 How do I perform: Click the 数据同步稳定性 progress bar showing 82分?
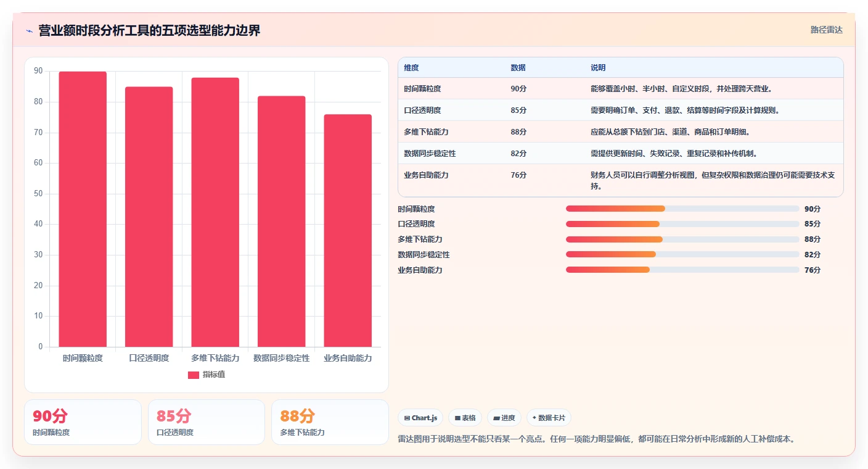pyautogui.click(x=682, y=254)
